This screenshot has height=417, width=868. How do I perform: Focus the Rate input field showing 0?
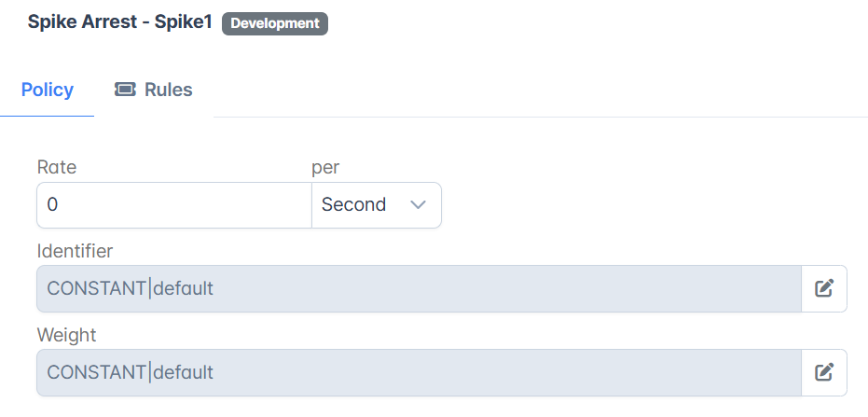point(174,205)
